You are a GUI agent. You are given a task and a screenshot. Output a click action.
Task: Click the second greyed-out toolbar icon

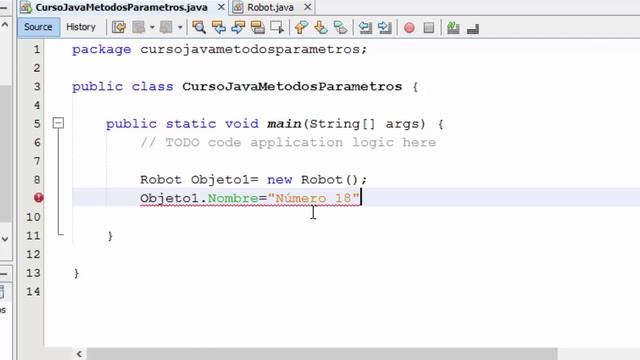(x=166, y=27)
